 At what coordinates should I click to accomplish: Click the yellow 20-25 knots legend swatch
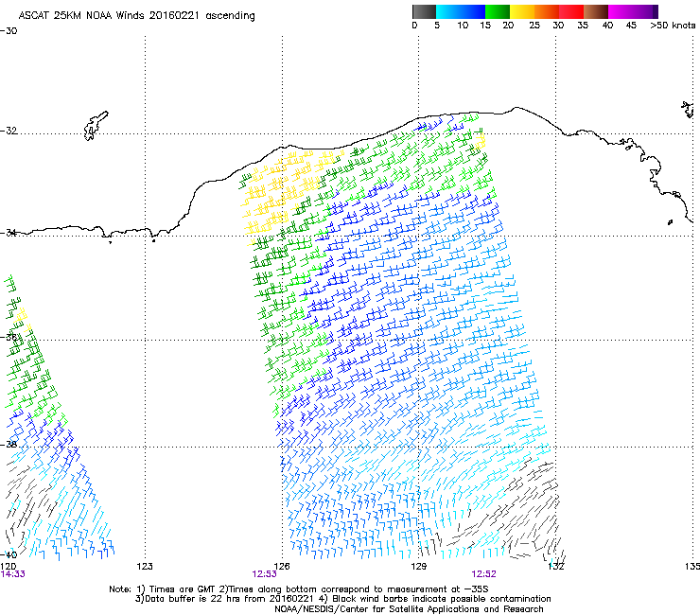click(522, 11)
